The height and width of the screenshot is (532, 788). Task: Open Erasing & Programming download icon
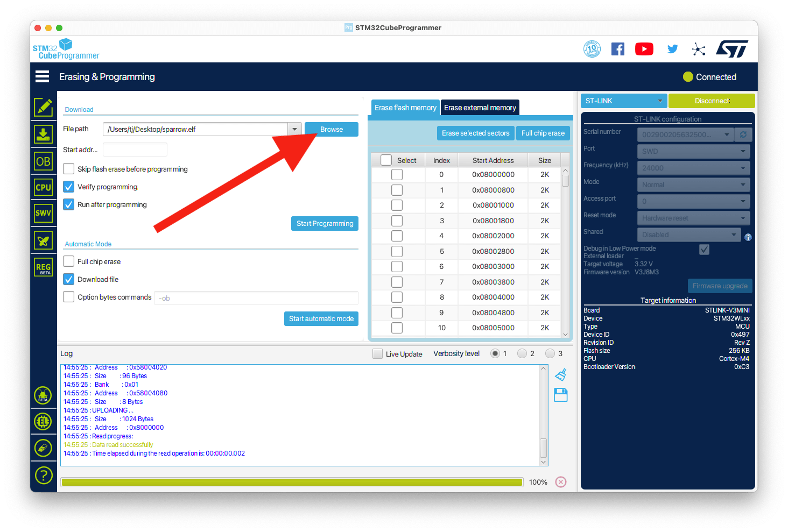tap(44, 134)
